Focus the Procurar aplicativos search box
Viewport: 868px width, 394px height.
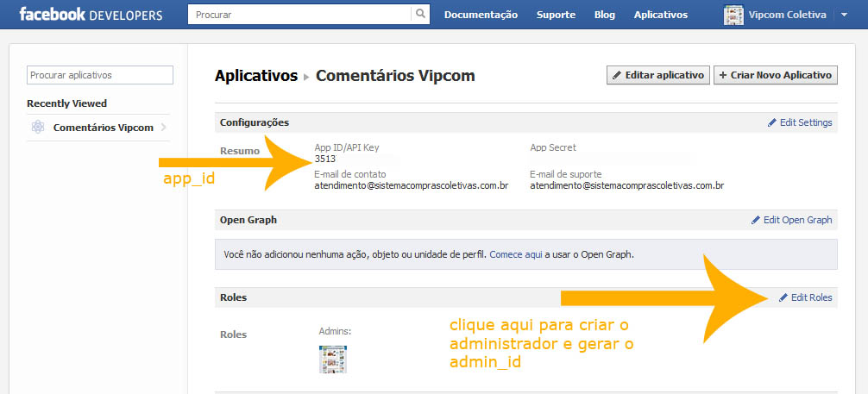pyautogui.click(x=100, y=75)
